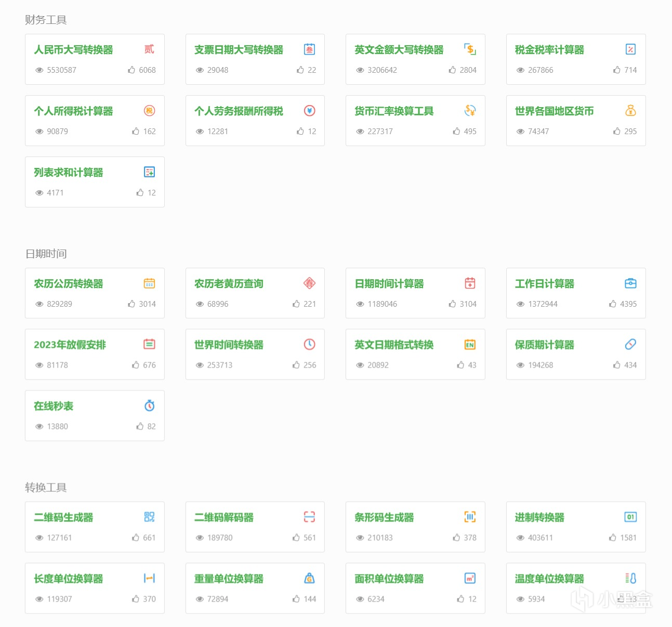Click the 贰 icon on 人民币大写转换器 card
Screen dimensions: 672x627
(x=149, y=49)
